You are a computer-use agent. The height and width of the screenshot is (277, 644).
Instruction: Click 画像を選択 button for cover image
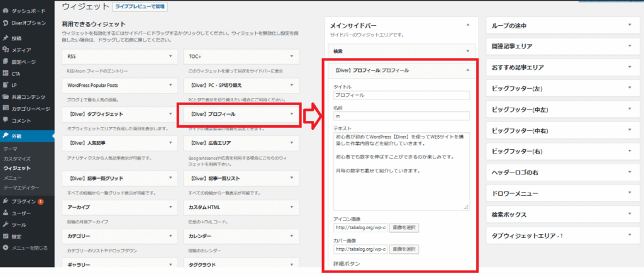click(x=402, y=249)
